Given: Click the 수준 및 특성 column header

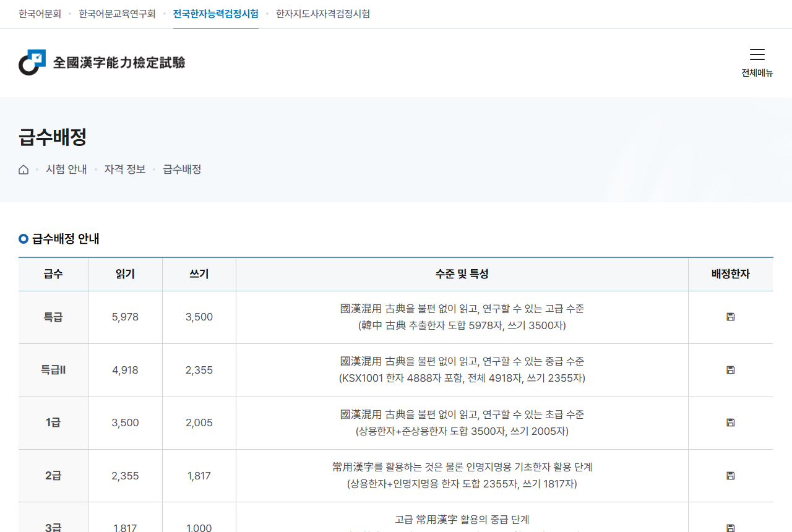Looking at the screenshot, I should (x=462, y=274).
